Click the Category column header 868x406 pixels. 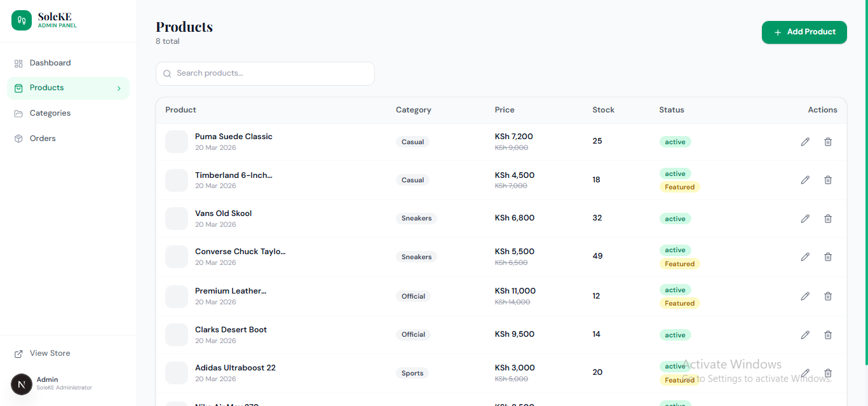(414, 110)
